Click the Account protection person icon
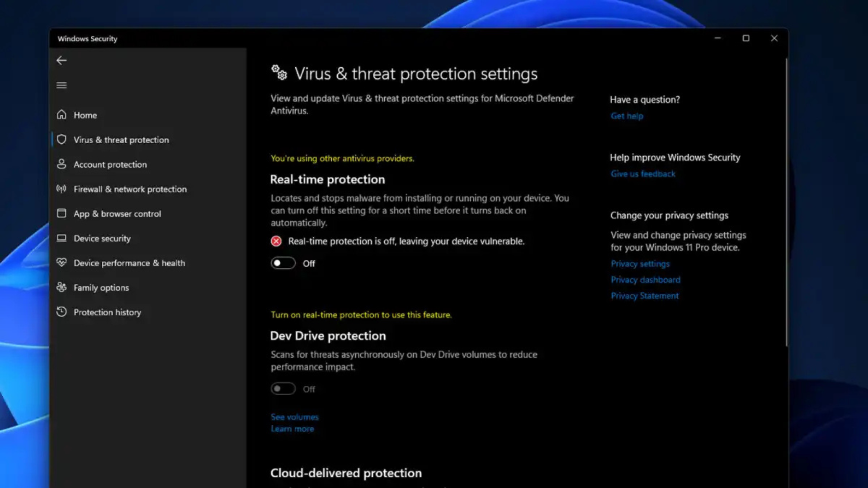The height and width of the screenshot is (488, 868). click(62, 164)
